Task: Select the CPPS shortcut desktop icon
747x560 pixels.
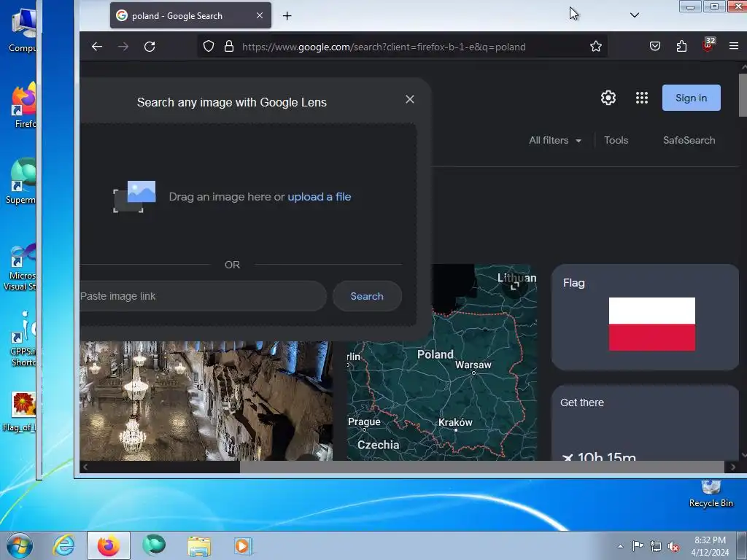Action: 23,339
